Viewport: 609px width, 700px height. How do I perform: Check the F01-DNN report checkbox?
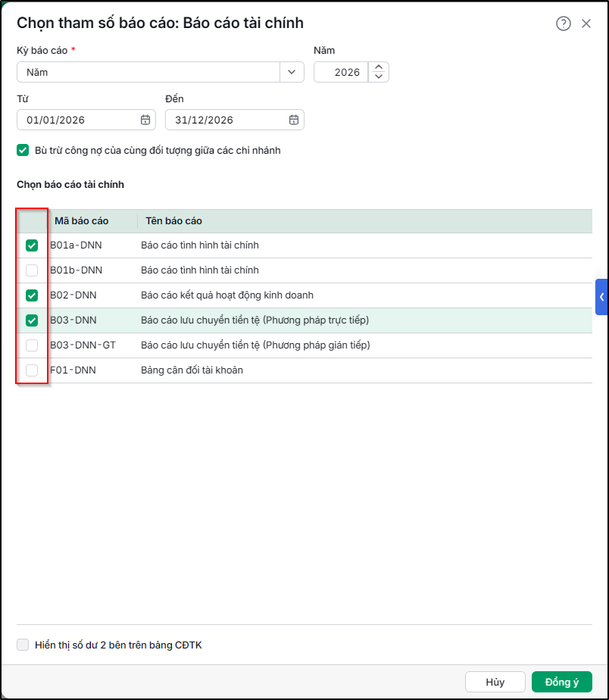32,370
